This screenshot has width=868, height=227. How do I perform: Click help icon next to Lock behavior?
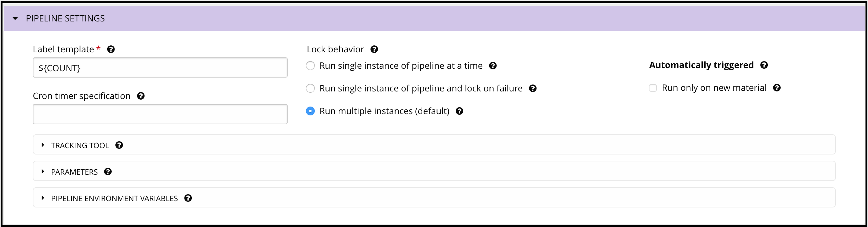[374, 49]
